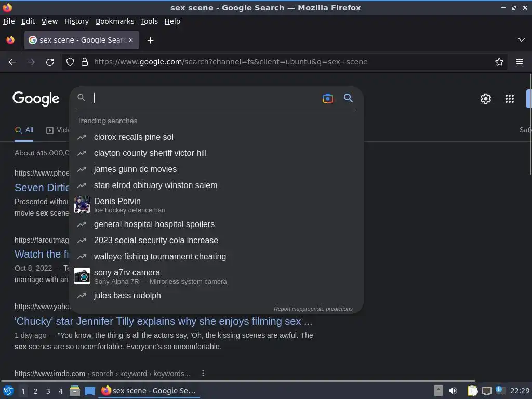Open the Firefox hamburger menu
532x399 pixels.
click(x=519, y=62)
